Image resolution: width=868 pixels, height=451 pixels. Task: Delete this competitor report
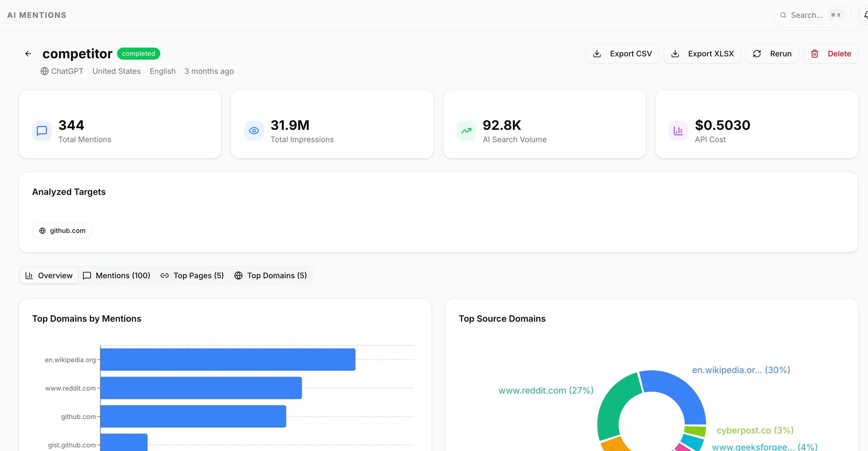click(x=831, y=54)
